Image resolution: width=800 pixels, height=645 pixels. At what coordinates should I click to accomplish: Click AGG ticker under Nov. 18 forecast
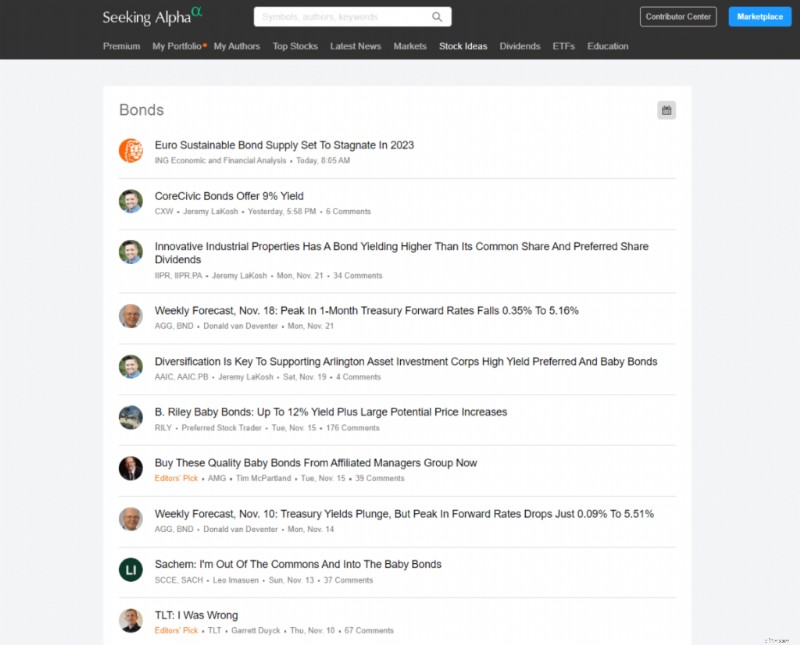[x=163, y=326]
